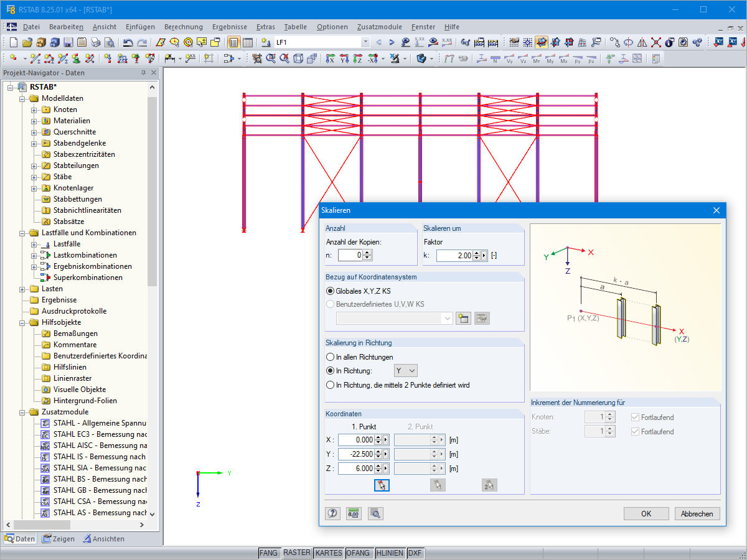The image size is (747, 560).
Task: Toggle the OFANG status bar button
Action: pyautogui.click(x=358, y=553)
